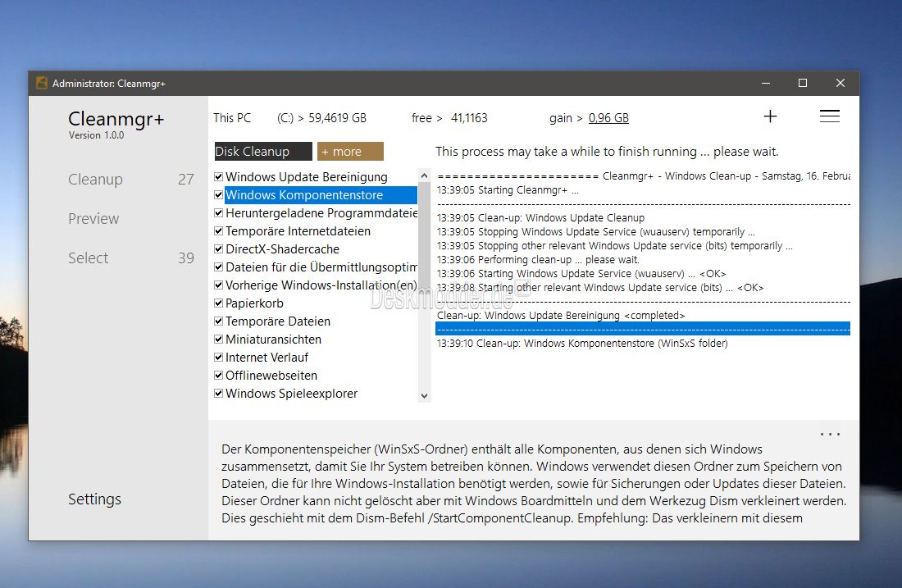Toggle the Miniaturansichten checkbox

tap(219, 340)
